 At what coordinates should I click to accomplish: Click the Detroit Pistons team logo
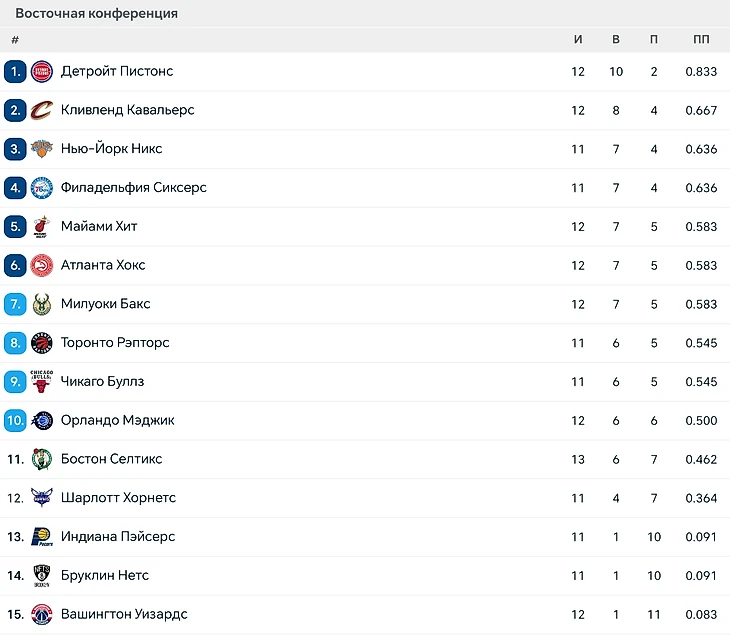(42, 71)
